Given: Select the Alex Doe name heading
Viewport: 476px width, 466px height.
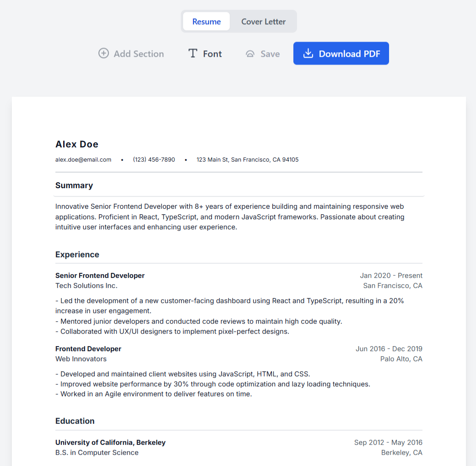Looking at the screenshot, I should (x=77, y=144).
